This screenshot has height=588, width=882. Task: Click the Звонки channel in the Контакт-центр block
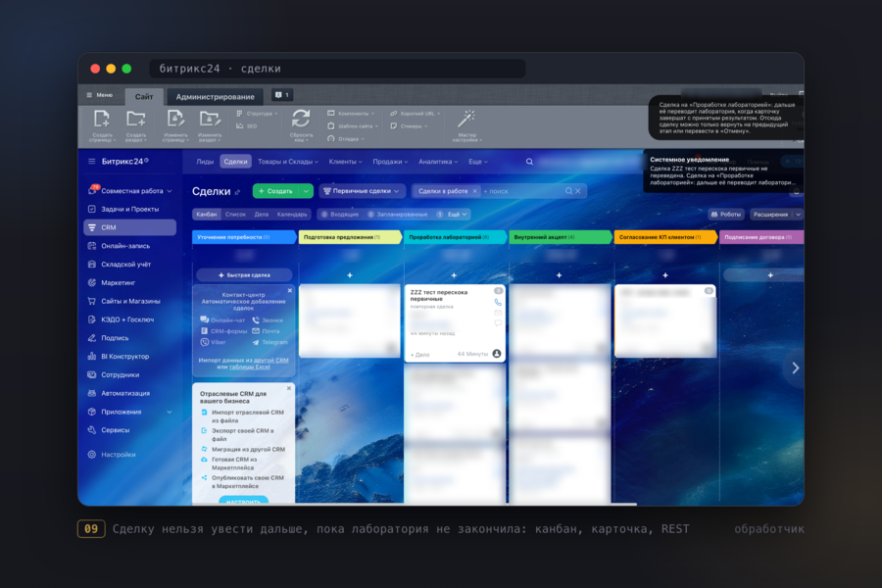tap(268, 320)
